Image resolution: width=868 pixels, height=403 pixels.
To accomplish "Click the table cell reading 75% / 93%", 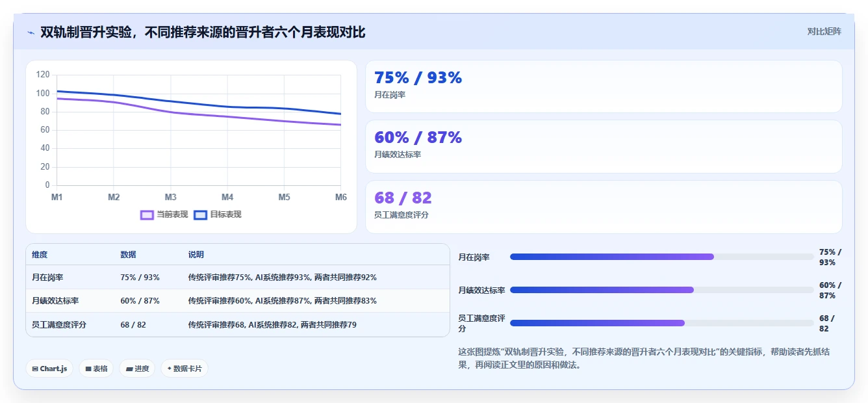I will [140, 278].
